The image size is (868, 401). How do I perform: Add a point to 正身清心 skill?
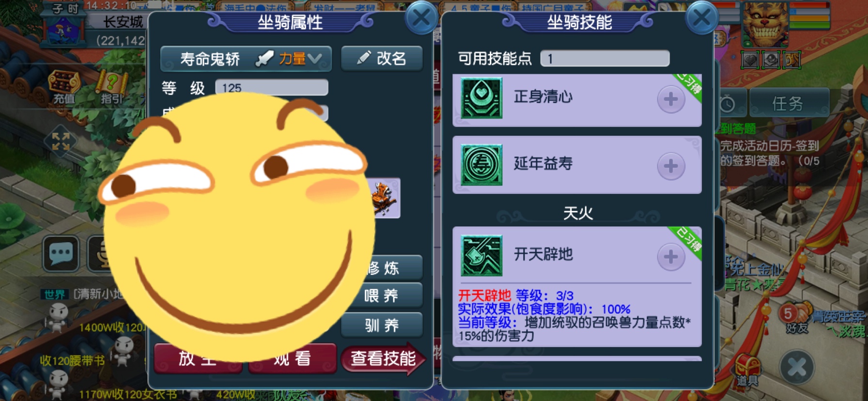pos(671,99)
